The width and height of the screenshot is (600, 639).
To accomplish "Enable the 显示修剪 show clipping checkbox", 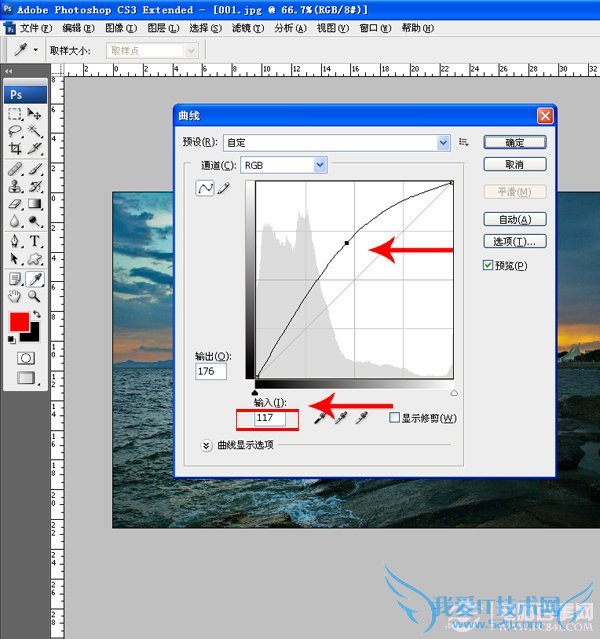I will click(394, 417).
